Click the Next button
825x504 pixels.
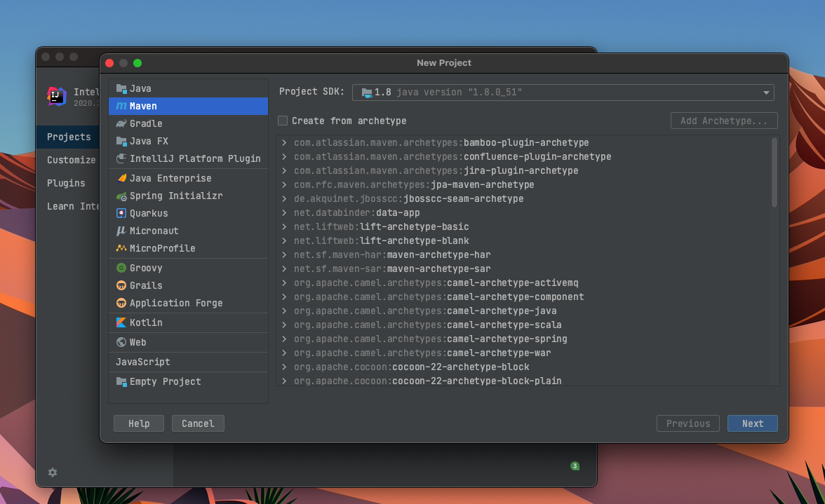pos(752,423)
